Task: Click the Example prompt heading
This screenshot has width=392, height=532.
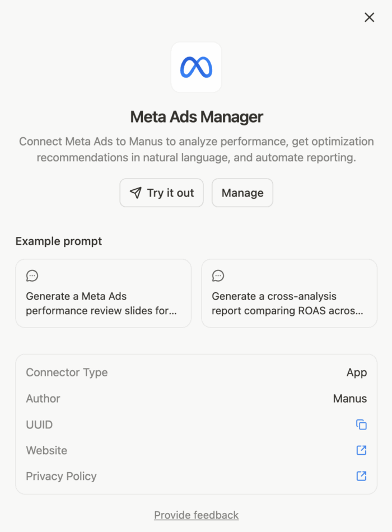Action: [58, 241]
